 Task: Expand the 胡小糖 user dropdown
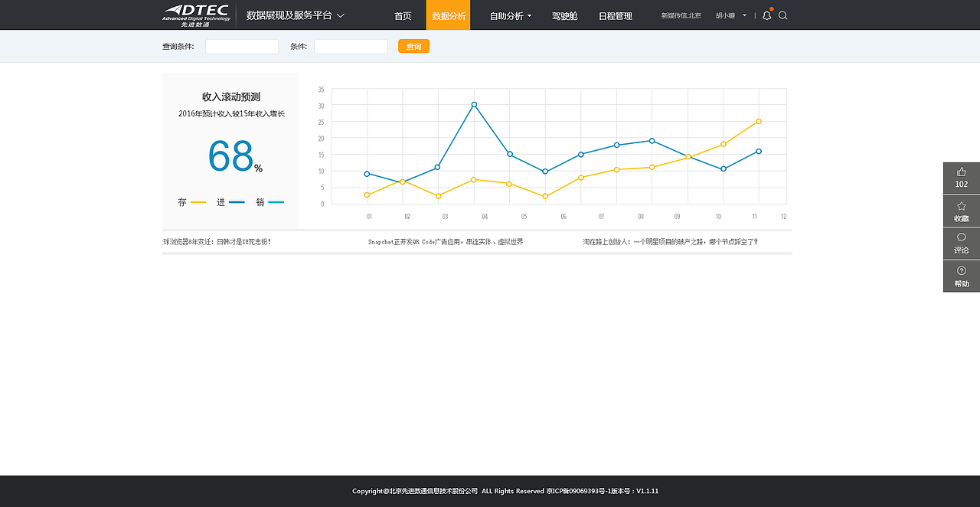pyautogui.click(x=731, y=15)
